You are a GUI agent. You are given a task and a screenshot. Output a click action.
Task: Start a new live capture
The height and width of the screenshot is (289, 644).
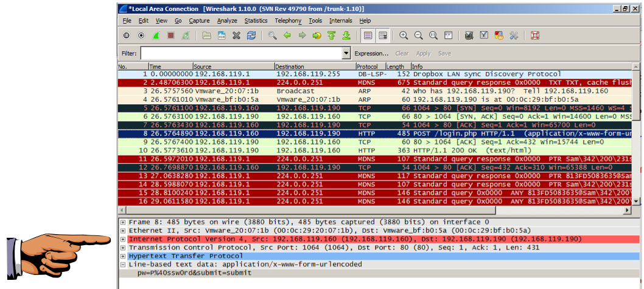[x=156, y=36]
